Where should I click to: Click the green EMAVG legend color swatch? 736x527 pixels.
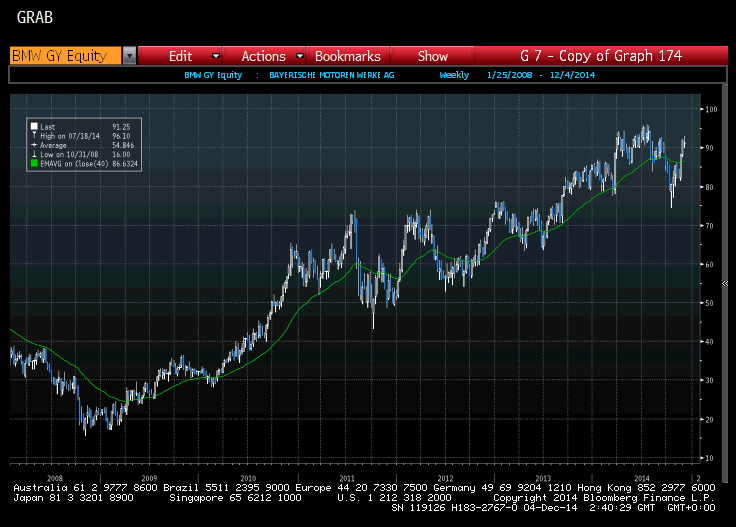coord(34,164)
